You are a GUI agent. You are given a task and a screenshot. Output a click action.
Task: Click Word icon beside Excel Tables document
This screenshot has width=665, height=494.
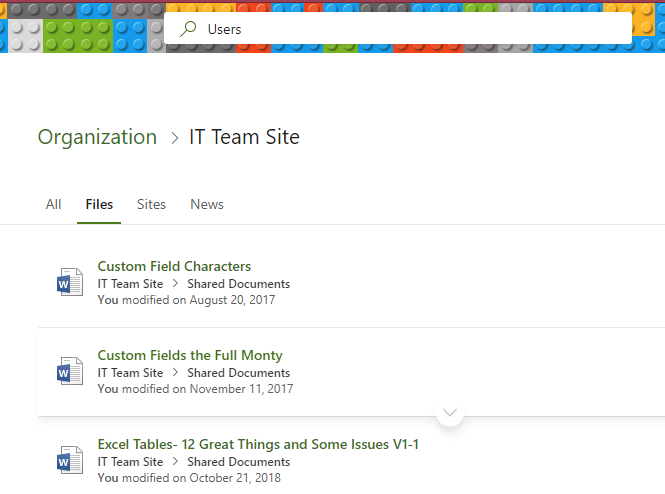pos(70,460)
